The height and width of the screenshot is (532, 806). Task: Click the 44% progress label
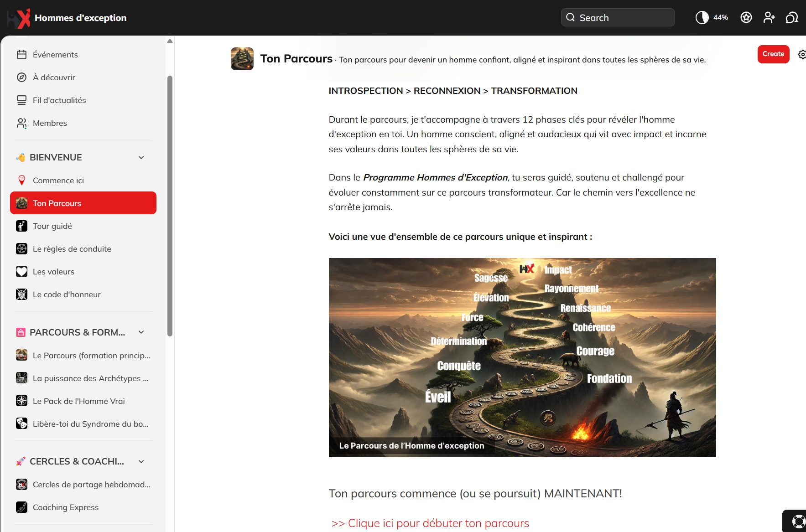click(721, 17)
